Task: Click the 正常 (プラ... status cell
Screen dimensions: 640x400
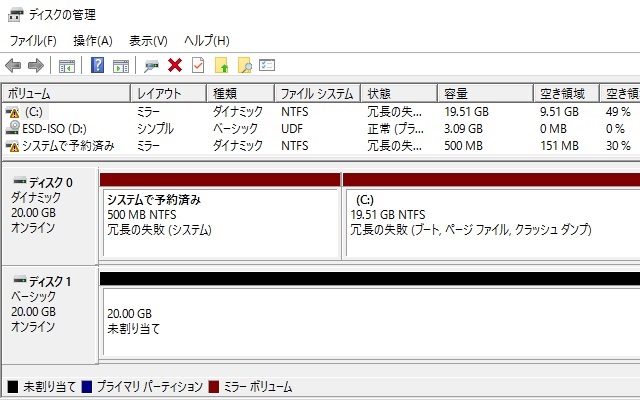Action: click(x=395, y=129)
